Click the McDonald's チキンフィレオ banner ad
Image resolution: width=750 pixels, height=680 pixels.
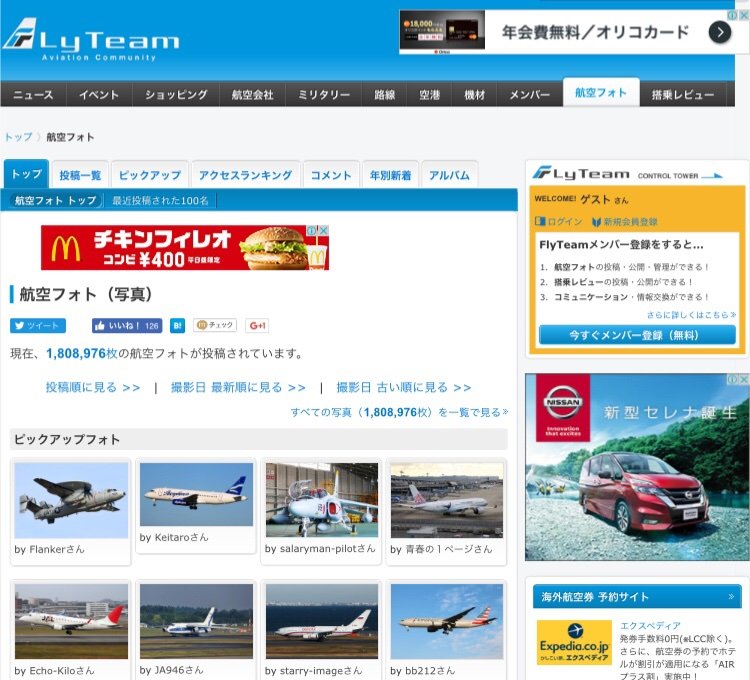click(185, 247)
